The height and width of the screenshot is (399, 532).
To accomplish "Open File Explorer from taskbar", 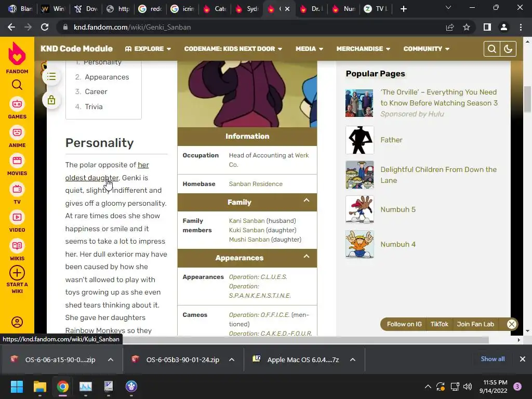I will tap(39, 387).
